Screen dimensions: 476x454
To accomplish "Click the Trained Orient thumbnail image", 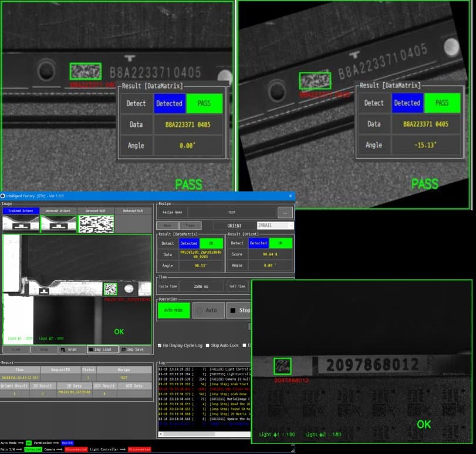I will coord(21,224).
